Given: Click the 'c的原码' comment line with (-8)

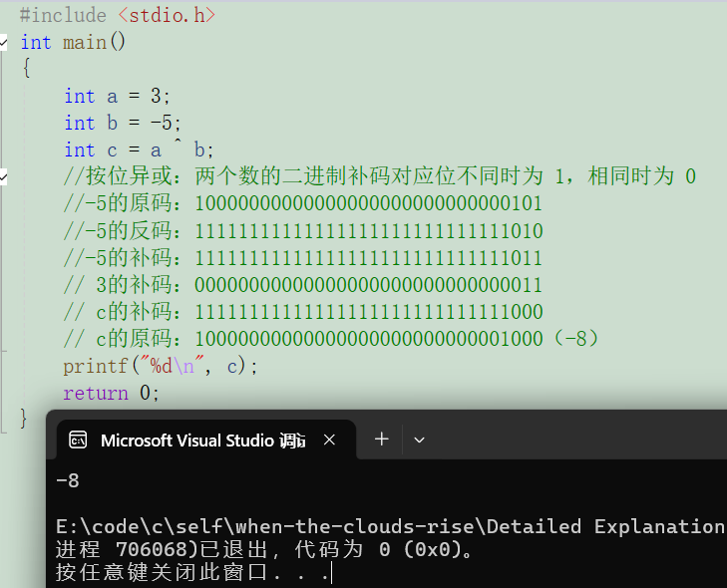Looking at the screenshot, I should [331, 338].
